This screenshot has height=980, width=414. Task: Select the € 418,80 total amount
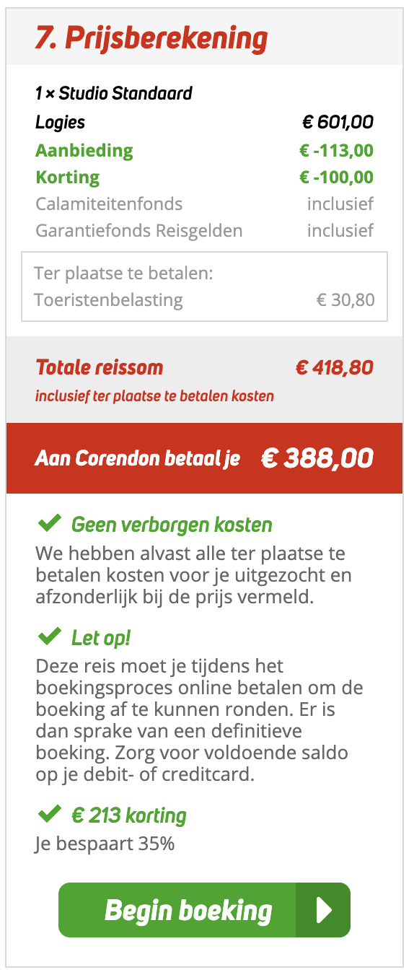(335, 367)
